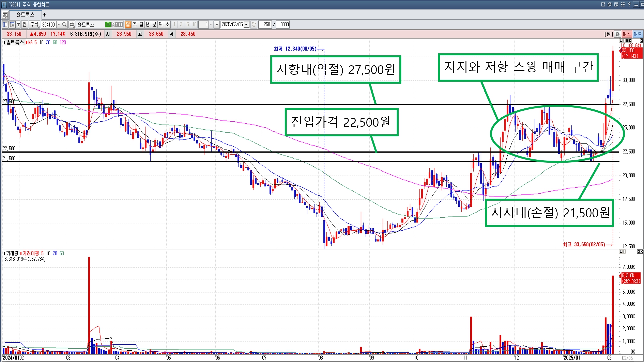Click the 증100 indicator icon
The width and height of the screenshot is (644, 362).
117,24
